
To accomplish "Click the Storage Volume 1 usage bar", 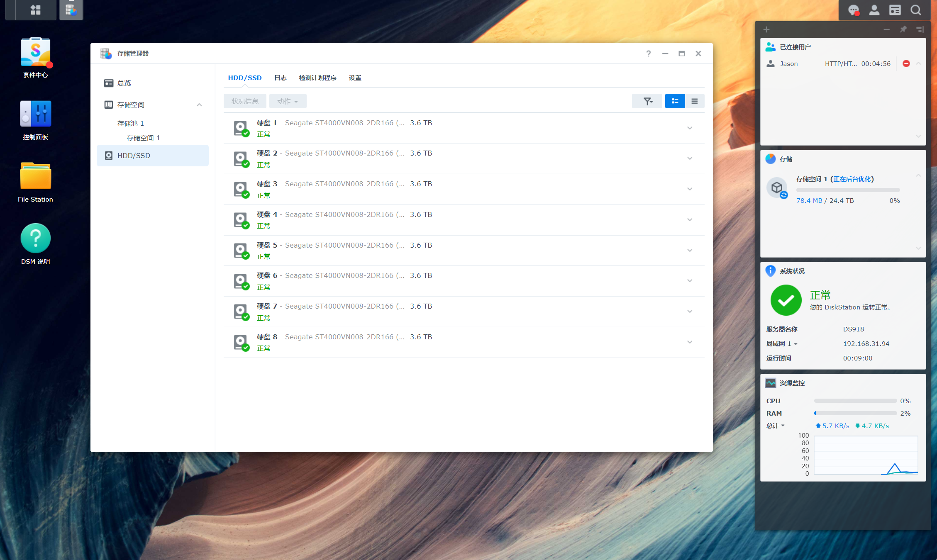I will pos(848,190).
